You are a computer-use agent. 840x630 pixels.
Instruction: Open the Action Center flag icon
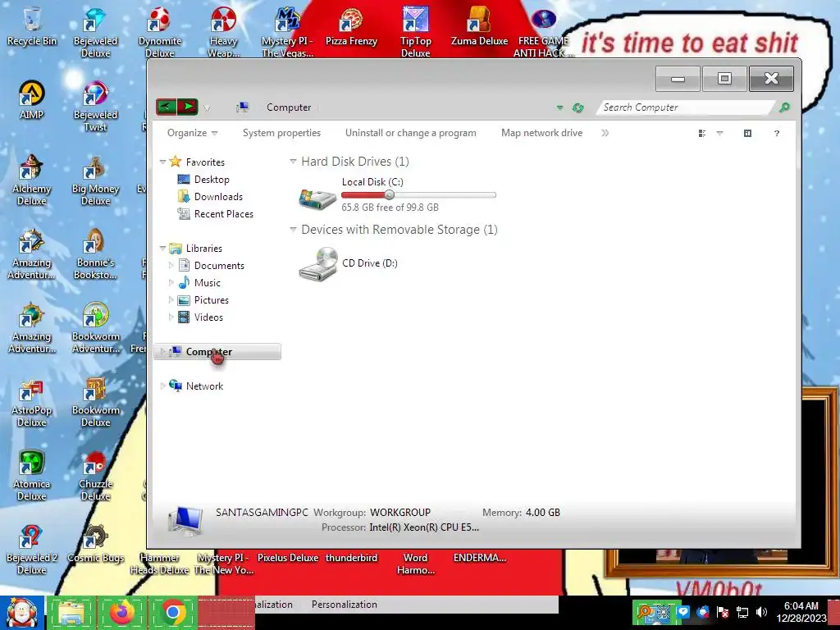(722, 612)
